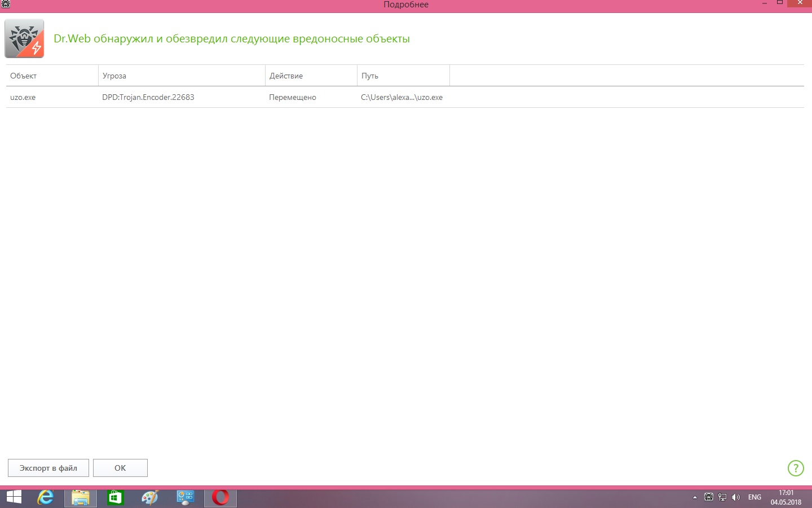Switch the ENG input language indicator

[x=754, y=497]
